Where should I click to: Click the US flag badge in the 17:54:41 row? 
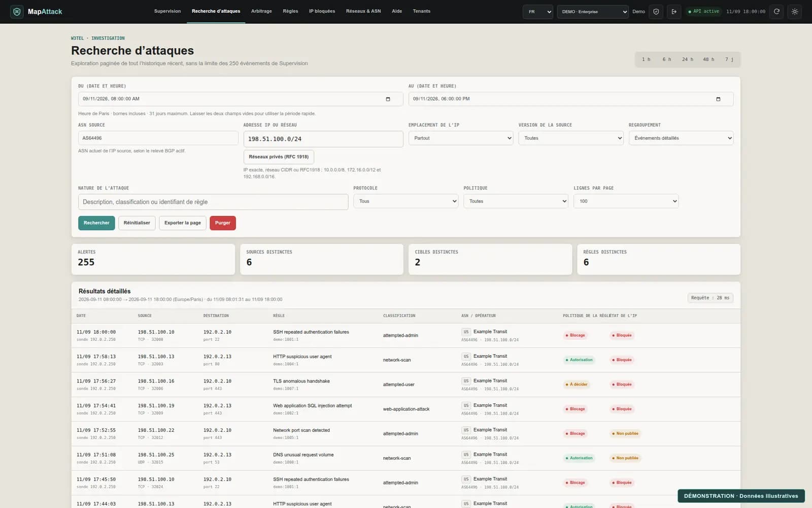466,405
